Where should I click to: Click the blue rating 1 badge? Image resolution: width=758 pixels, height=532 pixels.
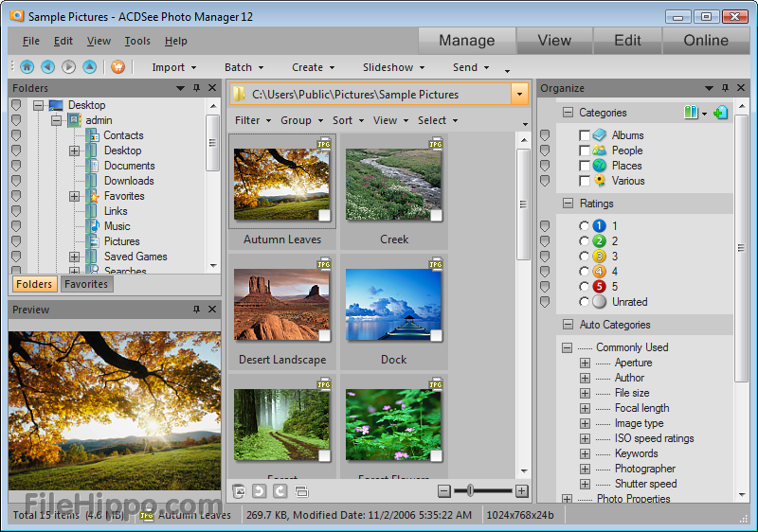coord(599,226)
